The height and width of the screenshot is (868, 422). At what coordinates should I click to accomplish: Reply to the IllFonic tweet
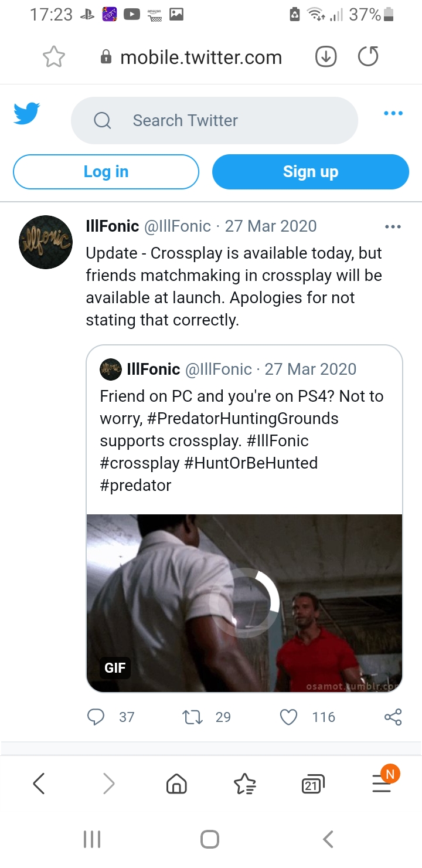tap(96, 717)
